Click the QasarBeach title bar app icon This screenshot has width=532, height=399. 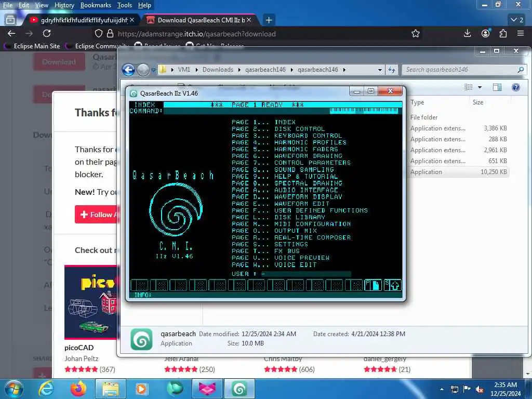134,94
